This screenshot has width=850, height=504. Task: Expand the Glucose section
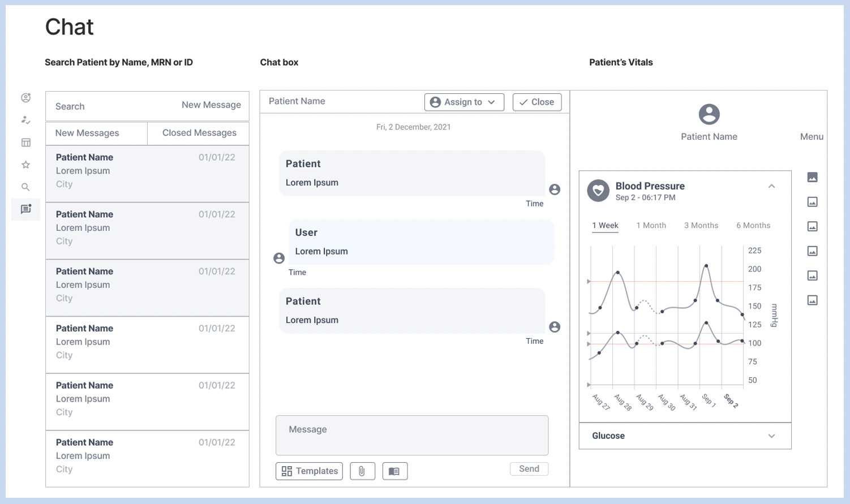point(771,436)
